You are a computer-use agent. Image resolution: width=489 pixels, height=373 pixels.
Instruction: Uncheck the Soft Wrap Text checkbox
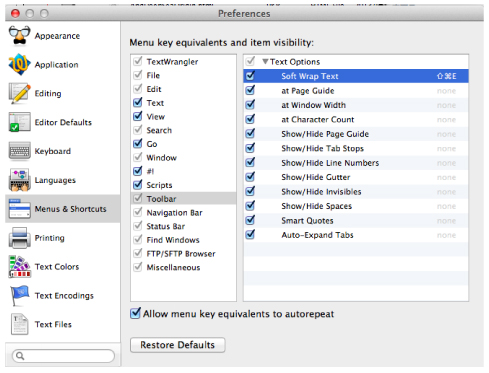250,76
